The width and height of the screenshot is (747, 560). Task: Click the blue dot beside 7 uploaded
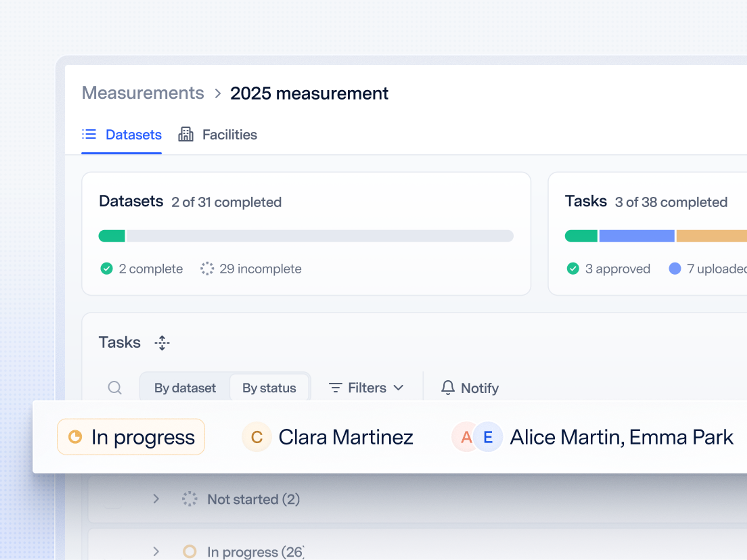(x=675, y=269)
